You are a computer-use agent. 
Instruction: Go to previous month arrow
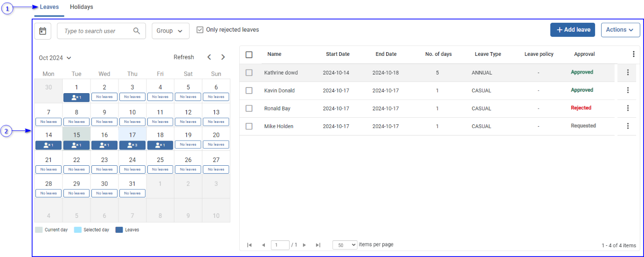[209, 57]
